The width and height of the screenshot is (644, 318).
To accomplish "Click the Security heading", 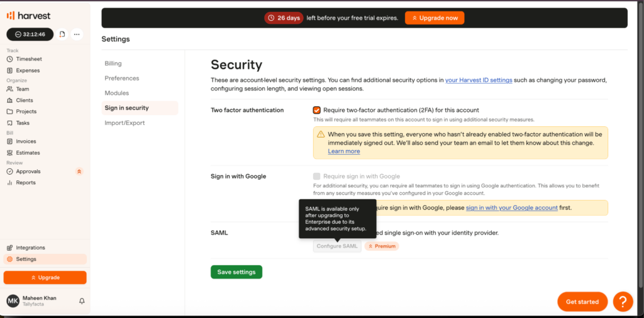I will (236, 65).
